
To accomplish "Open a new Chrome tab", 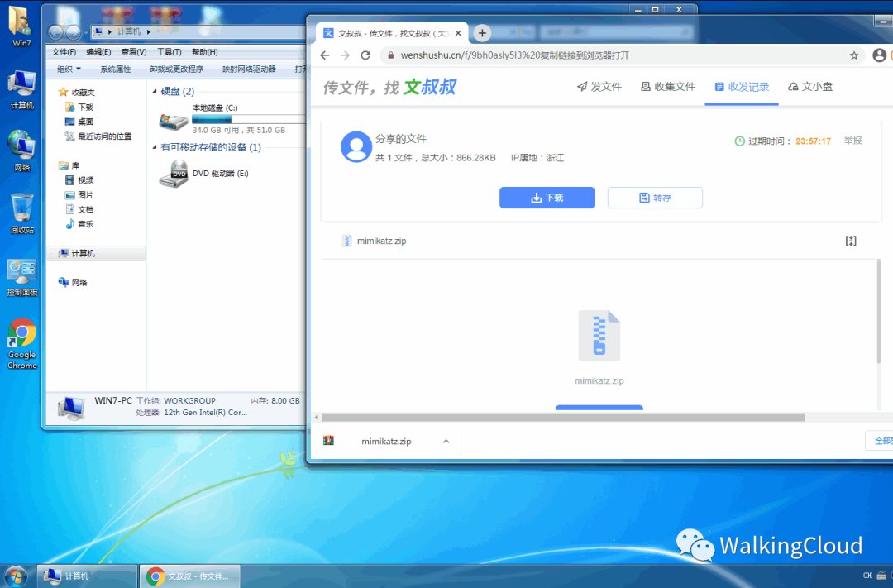I will click(482, 33).
